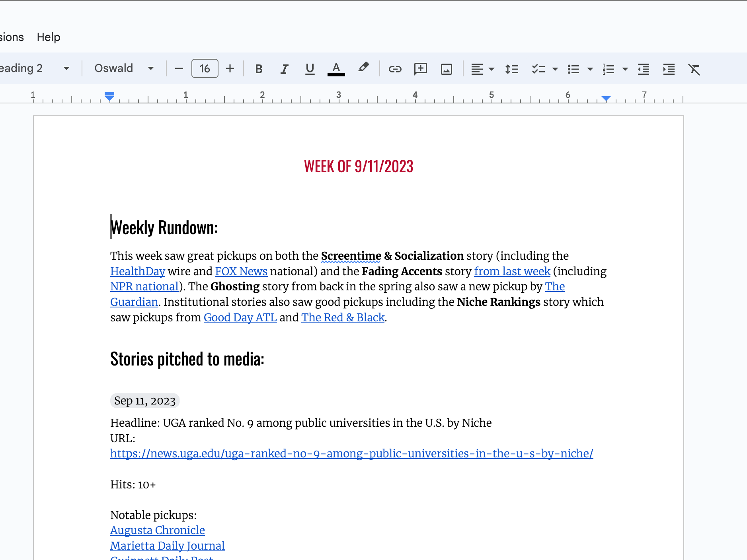This screenshot has height=560, width=747.
Task: Click the Sep 11, 2023 date chip
Action: 145,401
